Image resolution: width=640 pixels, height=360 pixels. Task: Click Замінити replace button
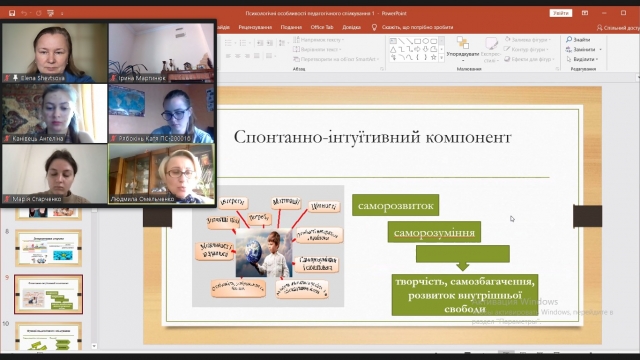tap(581, 49)
